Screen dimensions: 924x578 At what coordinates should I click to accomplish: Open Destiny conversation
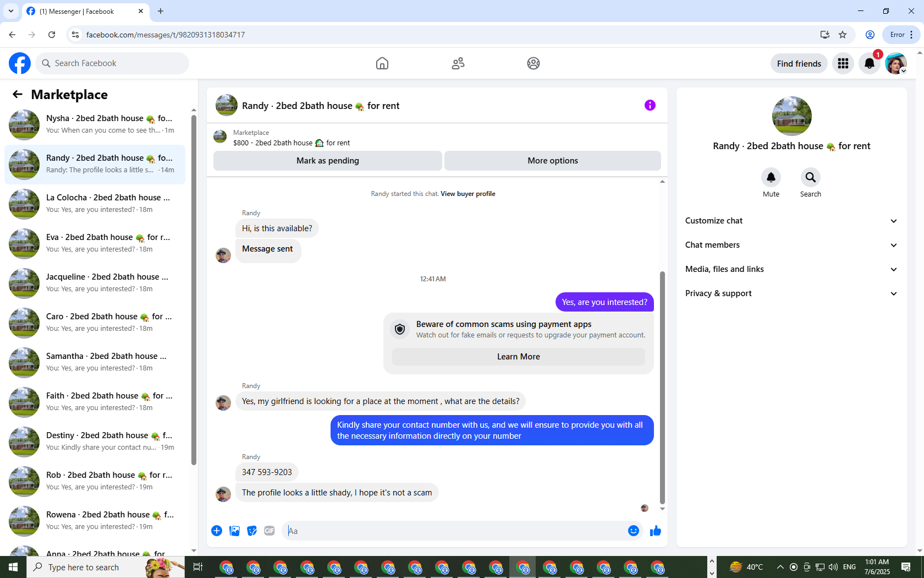95,441
